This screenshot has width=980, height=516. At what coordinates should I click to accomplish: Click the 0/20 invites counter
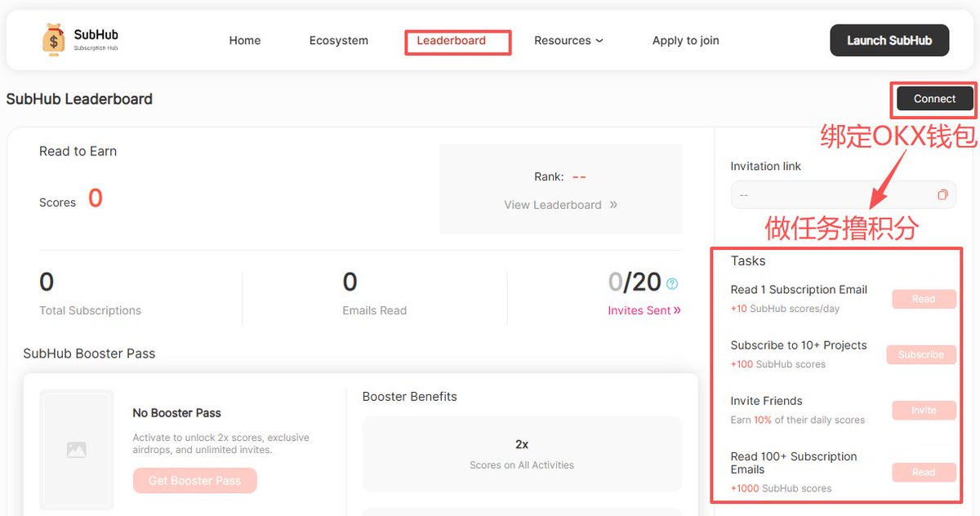635,282
